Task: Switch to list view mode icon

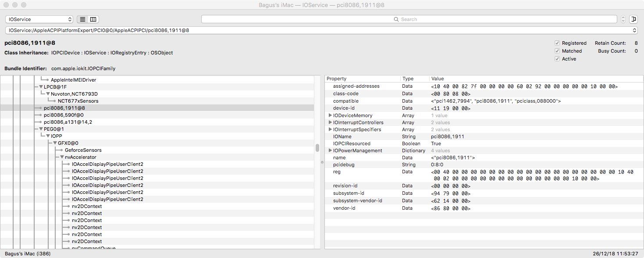Action: click(x=82, y=19)
